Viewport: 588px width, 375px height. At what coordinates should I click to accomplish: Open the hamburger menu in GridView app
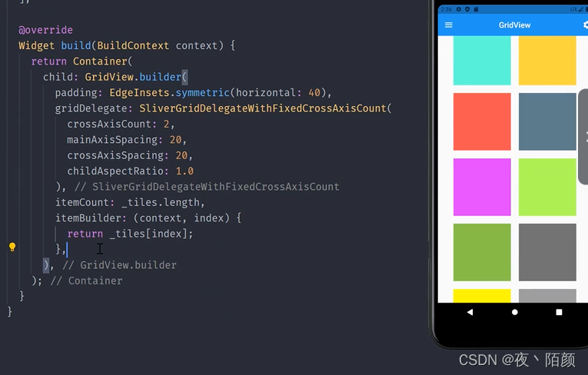(x=449, y=25)
